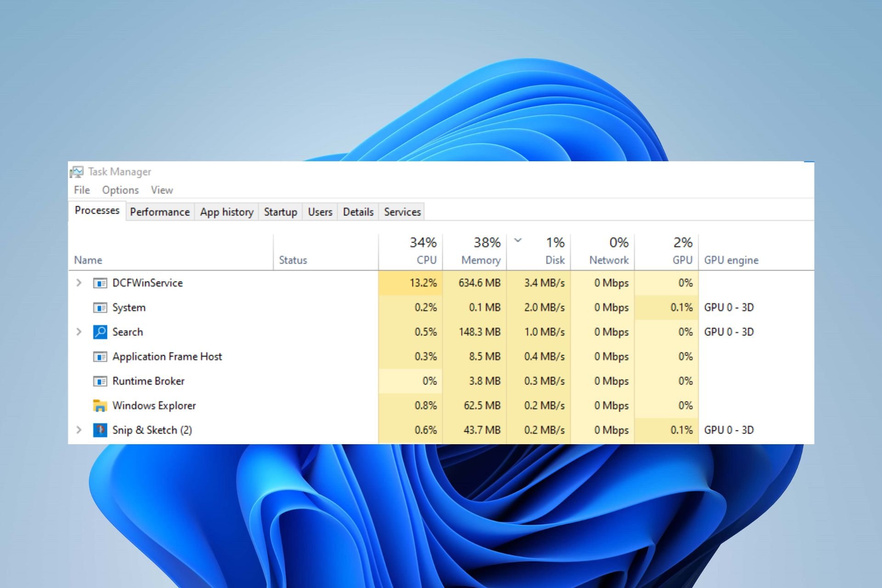
Task: Select the DCFWinService process name
Action: (x=147, y=283)
